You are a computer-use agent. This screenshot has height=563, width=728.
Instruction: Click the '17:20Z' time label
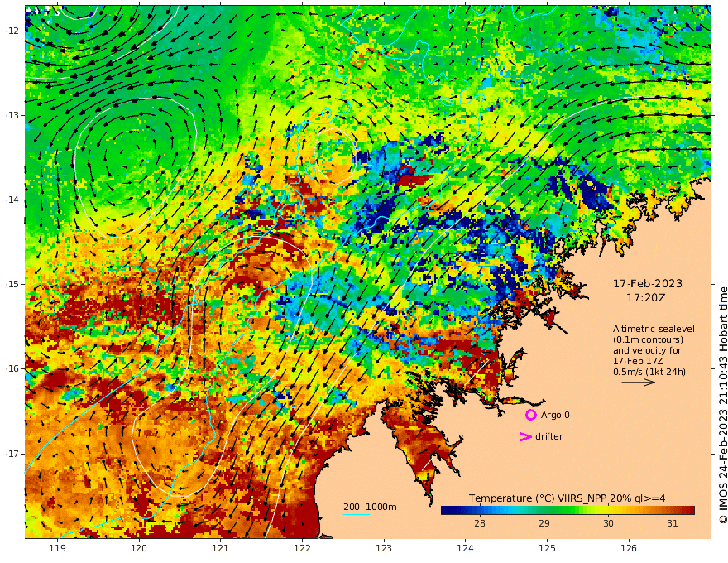(x=646, y=298)
